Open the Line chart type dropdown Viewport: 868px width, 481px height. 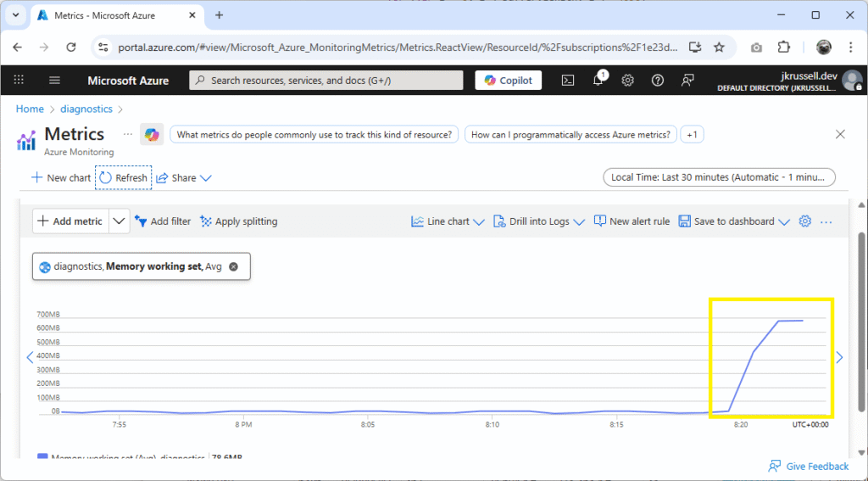[x=448, y=221]
